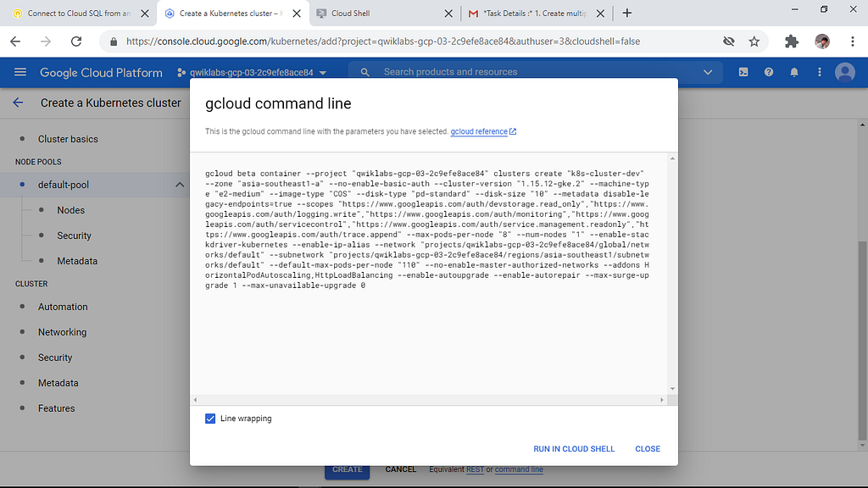Viewport: 868px width, 488px height.
Task: Close the Connect to Cloud SQL tab
Action: pyautogui.click(x=144, y=14)
